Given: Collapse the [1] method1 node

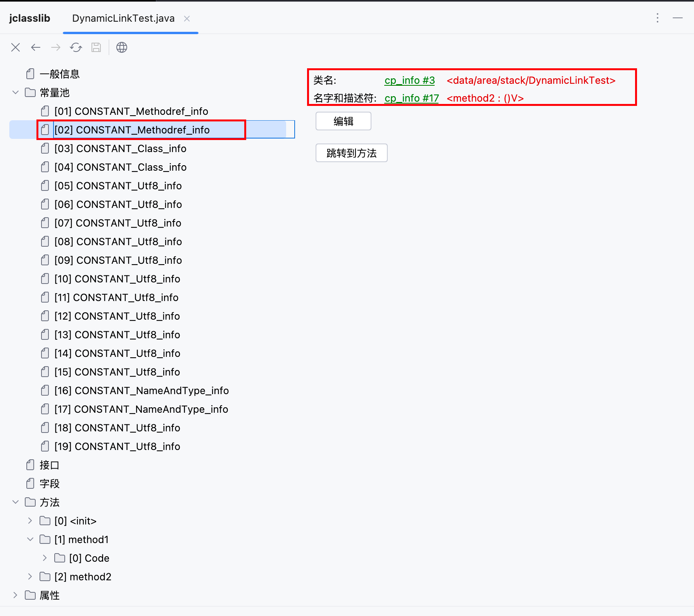Looking at the screenshot, I should tap(30, 539).
